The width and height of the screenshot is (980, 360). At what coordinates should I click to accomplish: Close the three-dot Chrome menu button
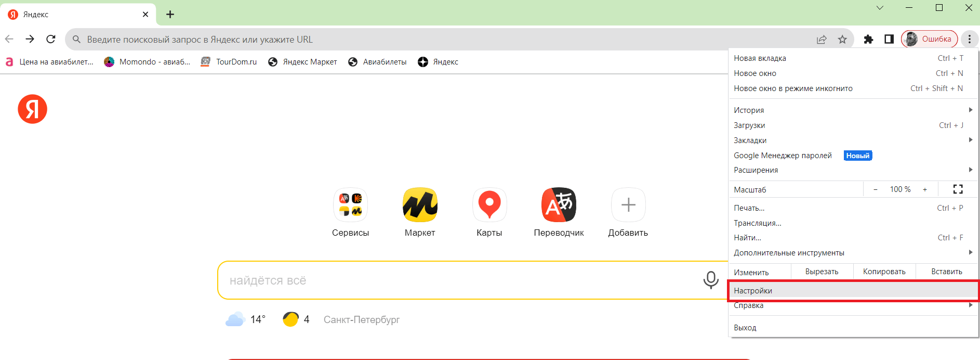[970, 39]
